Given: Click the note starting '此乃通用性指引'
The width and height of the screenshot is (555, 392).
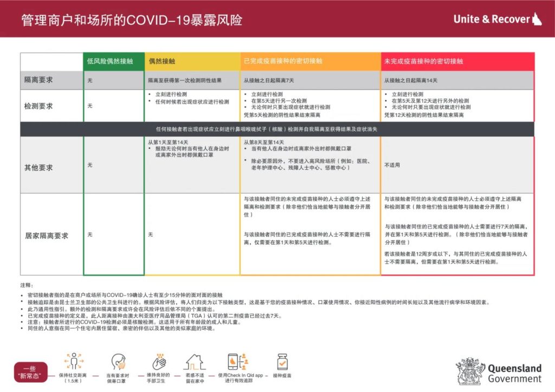Looking at the screenshot, I should (x=122, y=309).
